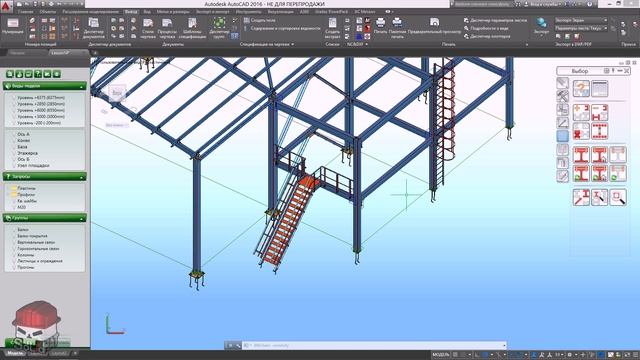
Task: Click the help icon in the title bar
Action: 589,4
